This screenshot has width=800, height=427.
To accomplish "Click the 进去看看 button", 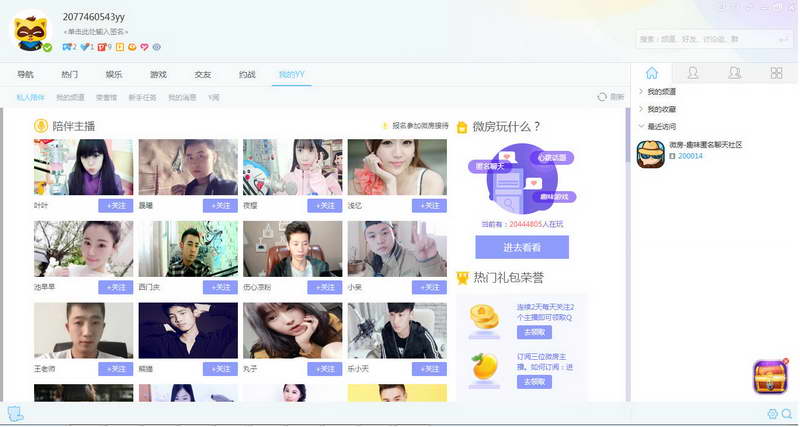I will point(522,247).
